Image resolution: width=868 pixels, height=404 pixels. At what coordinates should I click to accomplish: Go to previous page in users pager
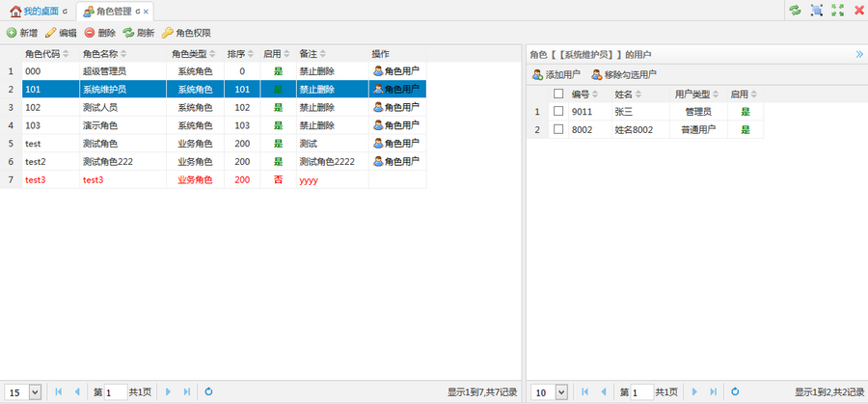click(x=604, y=391)
